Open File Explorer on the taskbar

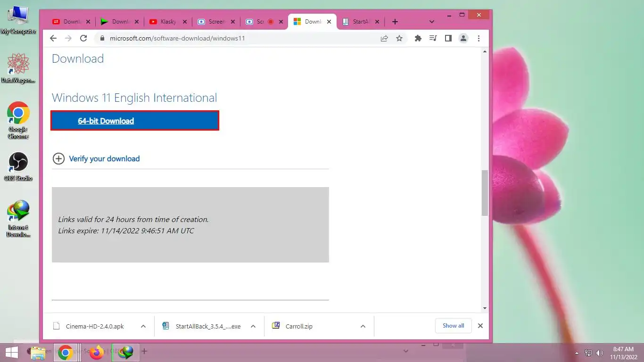coord(38,352)
